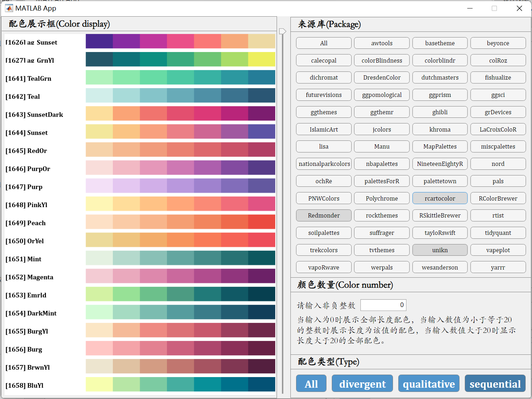532x399 pixels.
Task: Select the ggsci package button
Action: click(498, 95)
